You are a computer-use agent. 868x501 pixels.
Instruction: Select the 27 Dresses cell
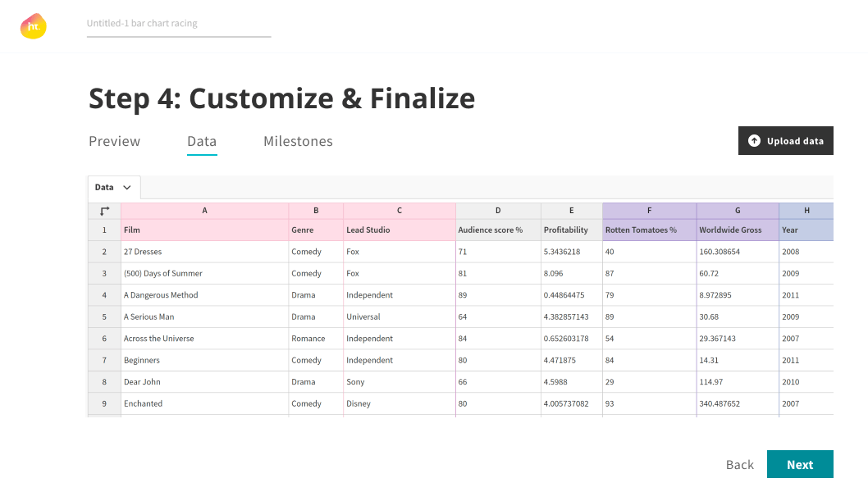[204, 252]
